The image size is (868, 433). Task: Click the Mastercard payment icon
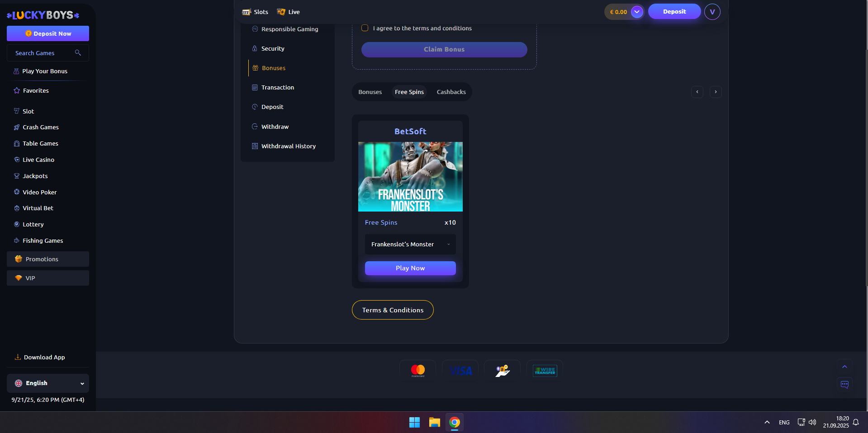[417, 371]
